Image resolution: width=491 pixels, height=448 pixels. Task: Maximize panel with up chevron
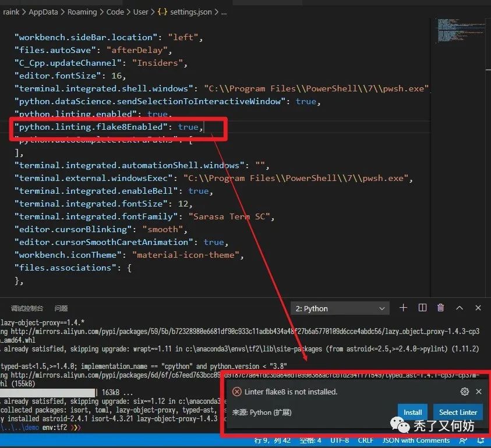460,308
